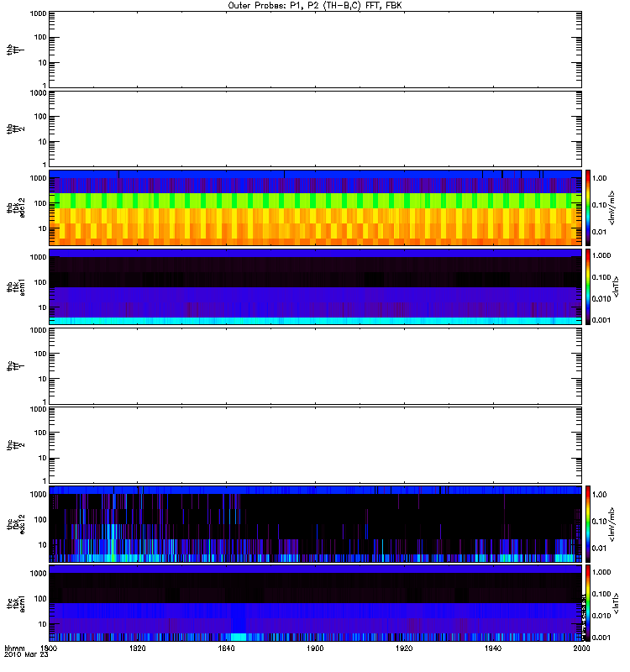This screenshot has width=630, height=672.
Task: Click the color bar beside thb fbk scm1
Action: tap(588, 286)
